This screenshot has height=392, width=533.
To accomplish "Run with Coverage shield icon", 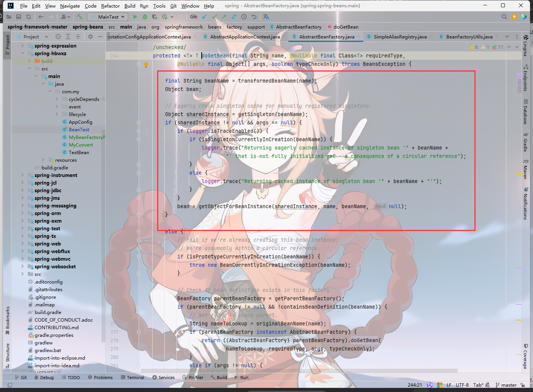I will pyautogui.click(x=154, y=17).
